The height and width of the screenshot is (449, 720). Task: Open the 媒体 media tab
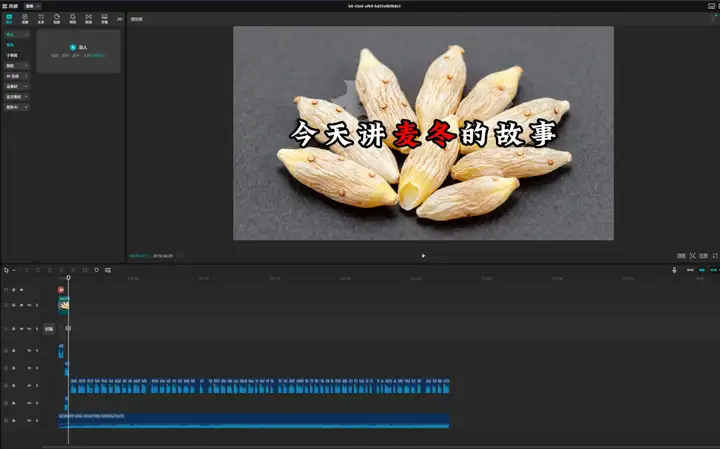9,18
